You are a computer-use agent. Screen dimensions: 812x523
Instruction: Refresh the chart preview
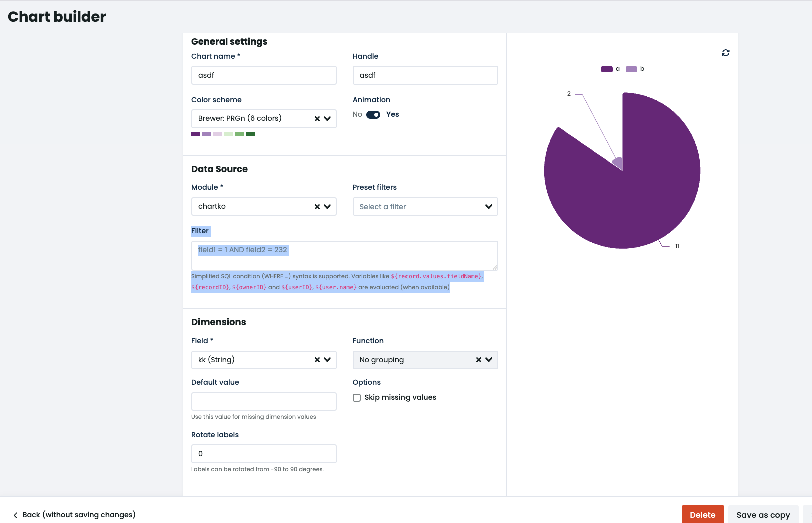click(x=725, y=53)
